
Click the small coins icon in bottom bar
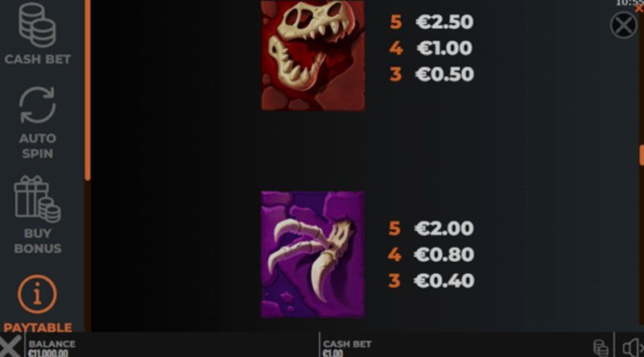601,348
